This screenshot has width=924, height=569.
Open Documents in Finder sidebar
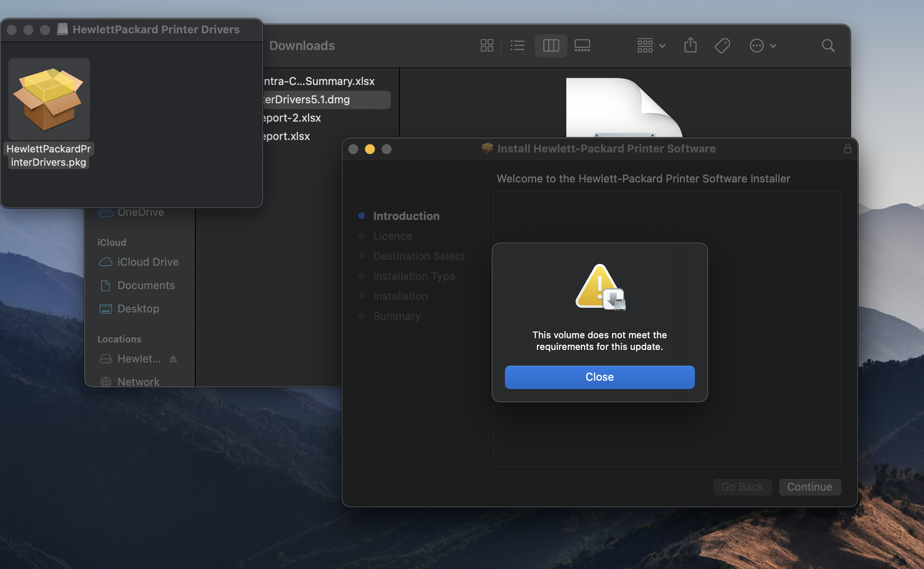(146, 285)
